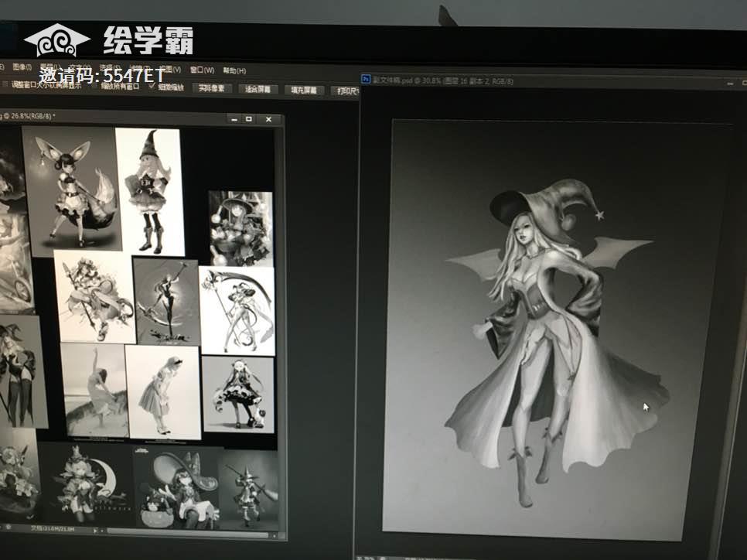Click the 实际像素 button
Viewport: 747px width, 560px height.
tap(212, 88)
